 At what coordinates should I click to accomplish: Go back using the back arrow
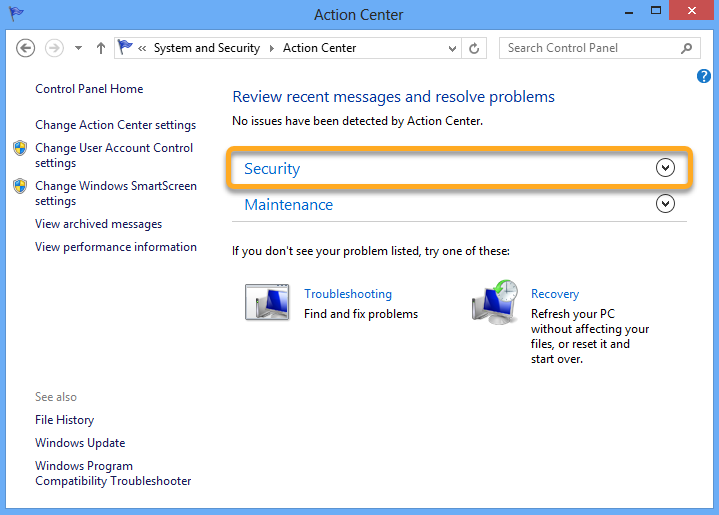[26, 48]
